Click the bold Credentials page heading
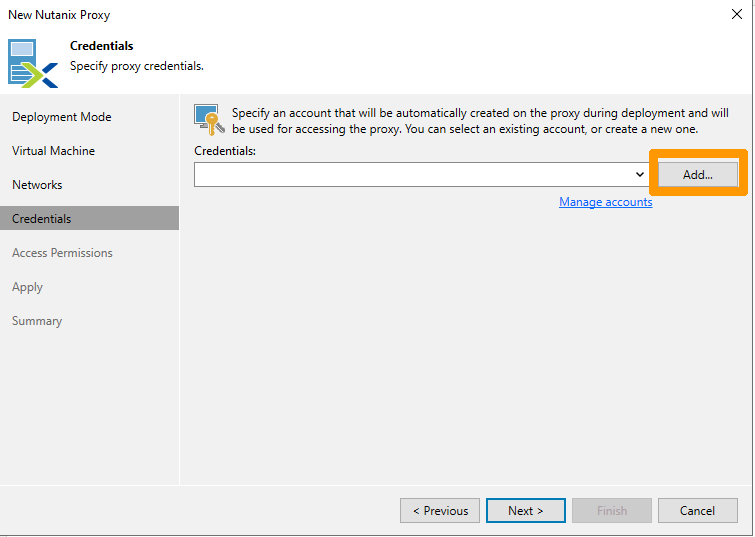The height and width of the screenshot is (537, 755). pos(102,46)
